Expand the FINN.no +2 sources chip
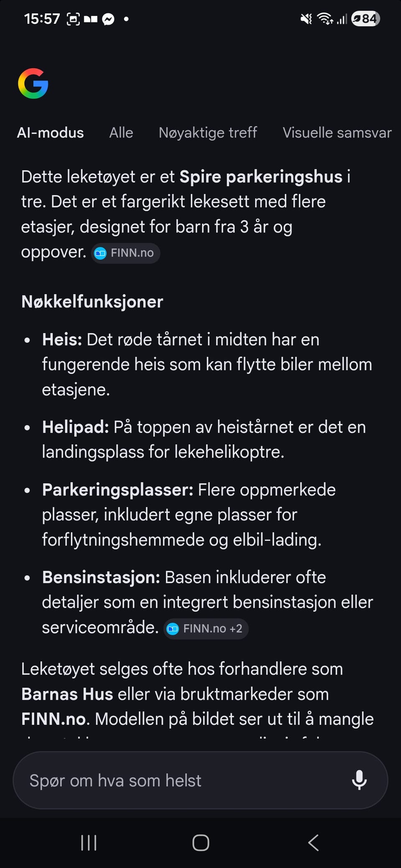401x868 pixels. [x=206, y=628]
